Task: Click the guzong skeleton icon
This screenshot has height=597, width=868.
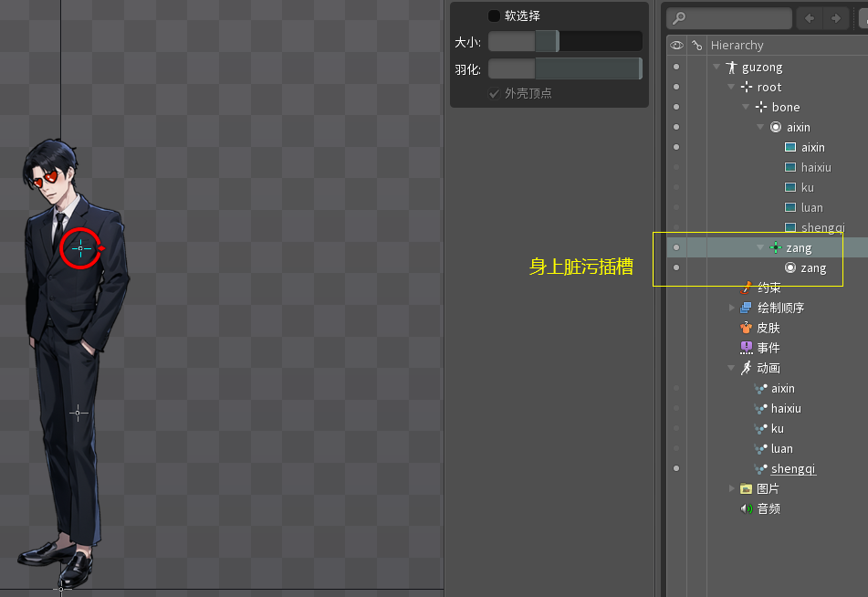Action: [x=731, y=68]
